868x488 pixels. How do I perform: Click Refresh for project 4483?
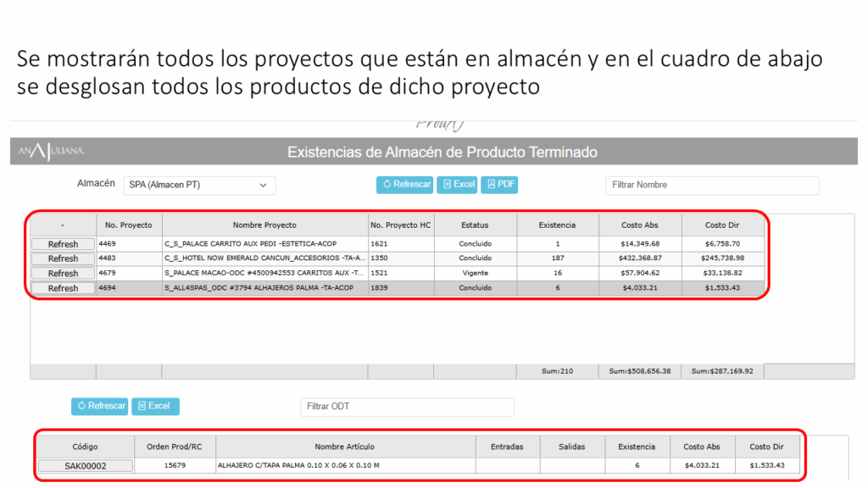tap(63, 258)
